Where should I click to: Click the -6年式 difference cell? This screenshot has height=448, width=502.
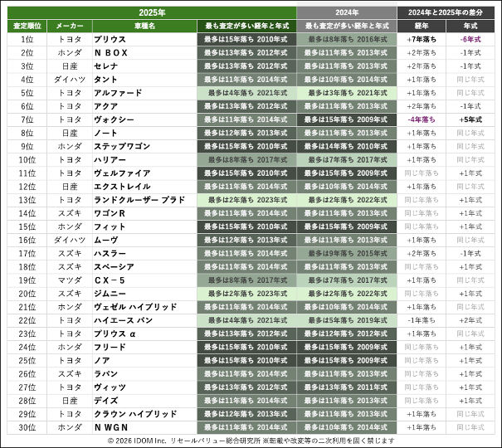point(470,39)
